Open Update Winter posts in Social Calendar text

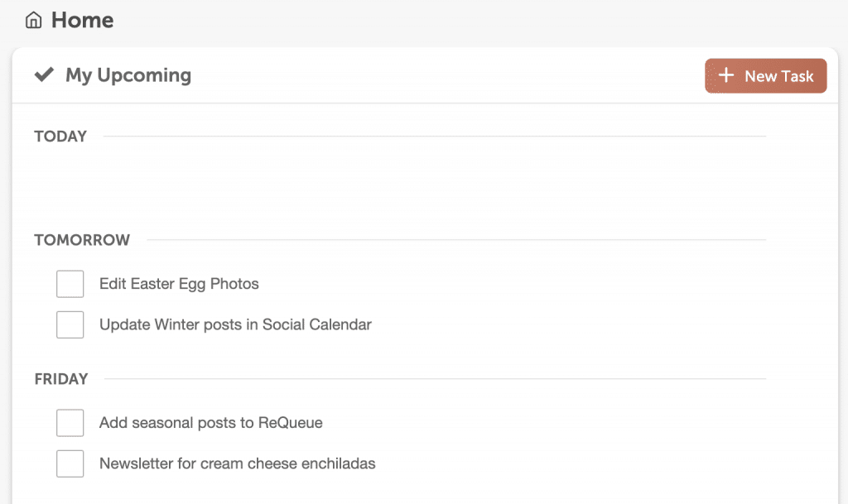(235, 324)
